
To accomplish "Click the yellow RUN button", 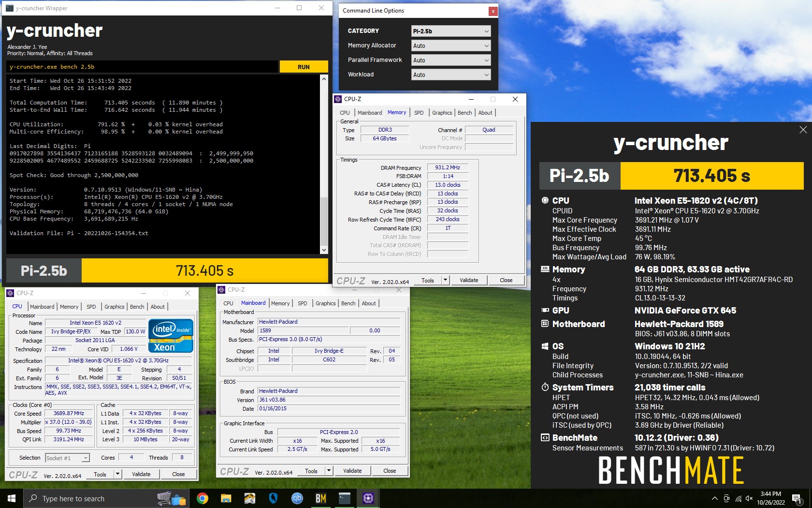I will pos(304,67).
